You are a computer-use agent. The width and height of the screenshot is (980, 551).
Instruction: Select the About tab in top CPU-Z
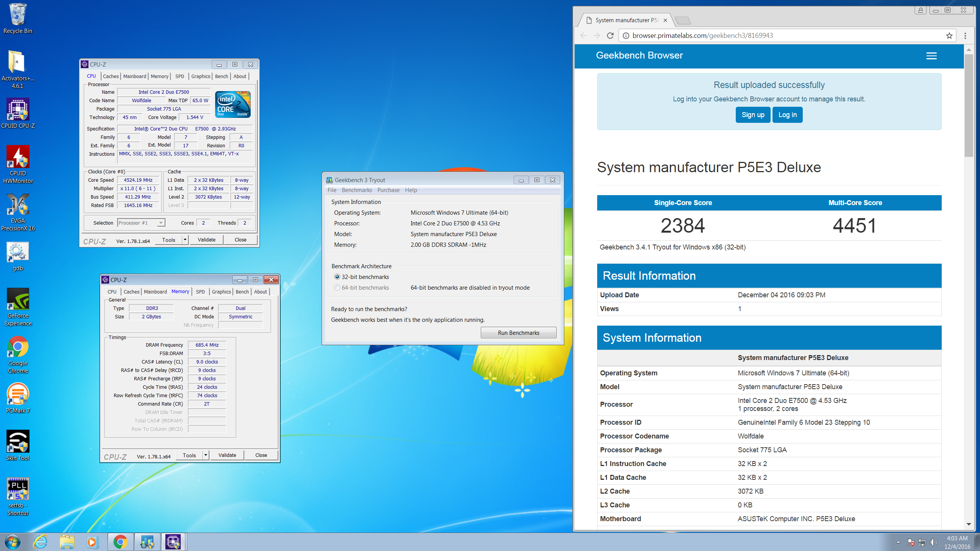pos(240,76)
